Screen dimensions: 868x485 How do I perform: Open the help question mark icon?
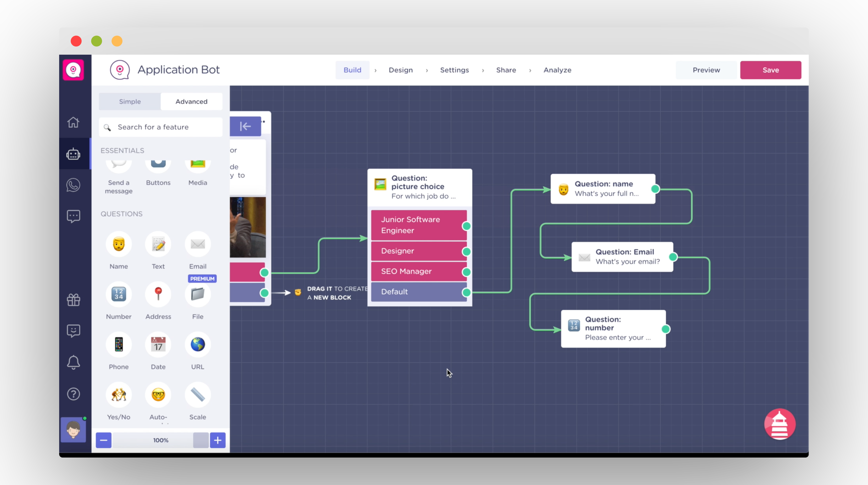click(x=73, y=394)
